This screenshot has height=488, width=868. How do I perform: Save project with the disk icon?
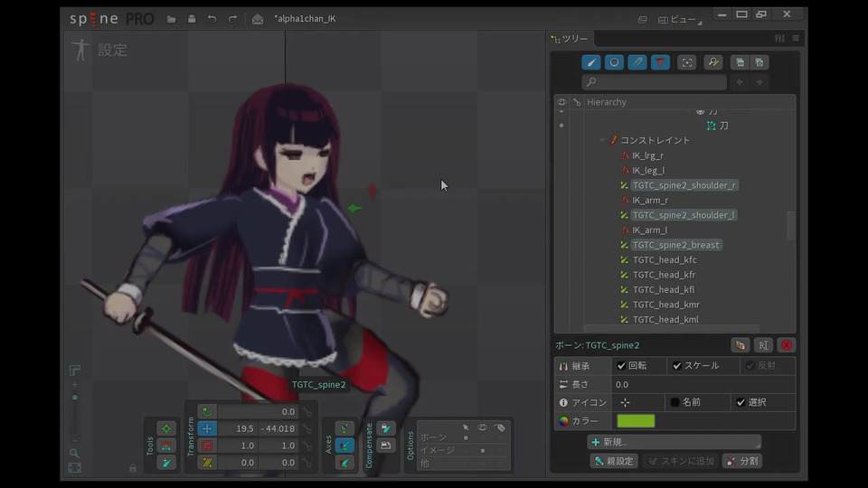point(192,19)
